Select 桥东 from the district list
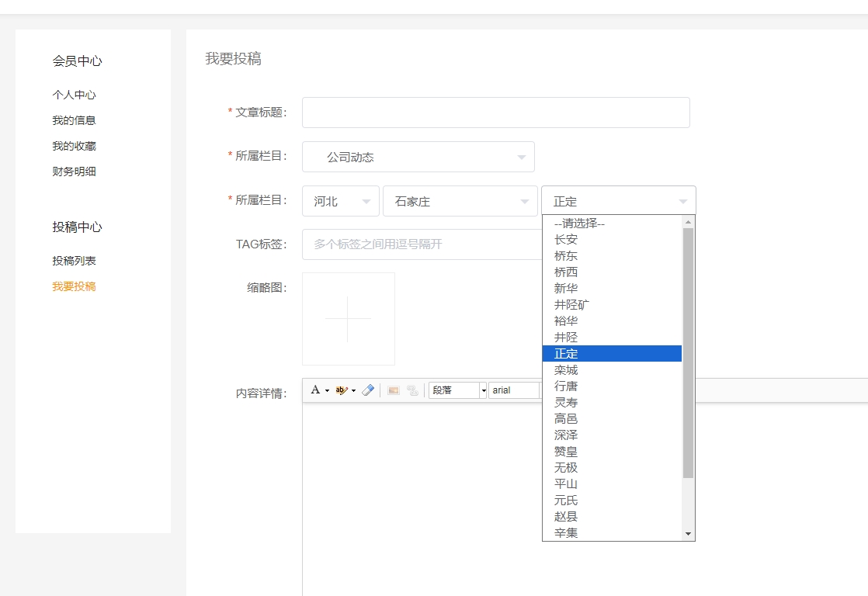Screen dimensions: 868x596 click(613, 255)
